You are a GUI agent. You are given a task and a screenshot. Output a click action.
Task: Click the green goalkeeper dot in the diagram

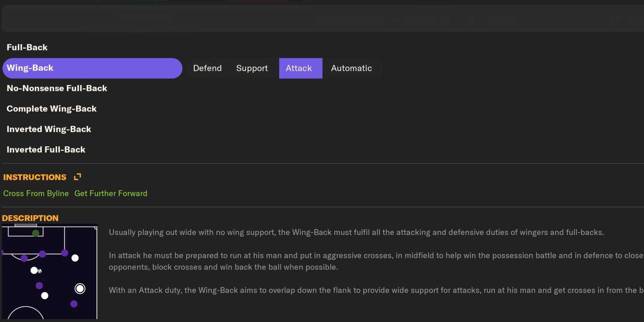pos(36,233)
